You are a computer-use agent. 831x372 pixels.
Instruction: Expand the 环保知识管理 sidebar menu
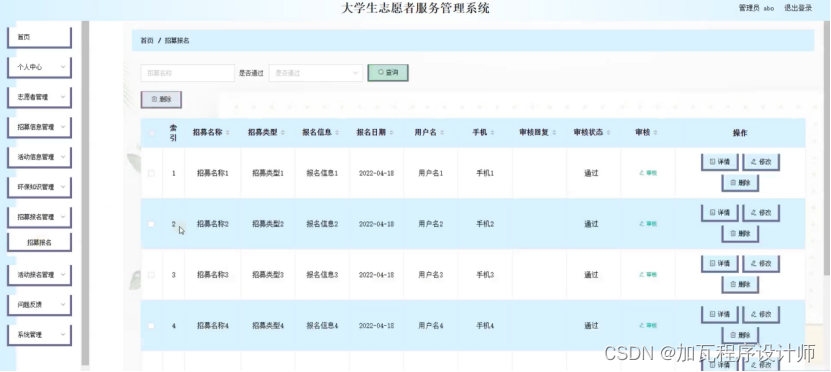[x=39, y=187]
